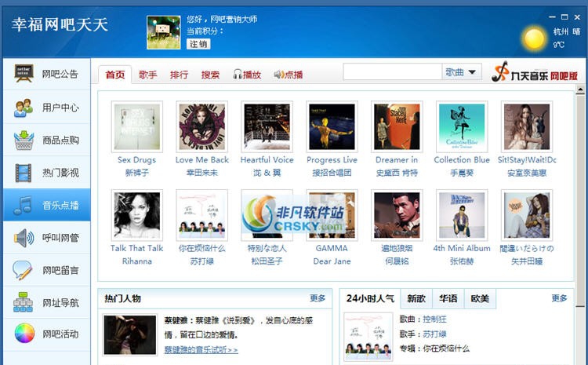Open the Heartful Voice album cover
This screenshot has width=588, height=365.
[267, 126]
